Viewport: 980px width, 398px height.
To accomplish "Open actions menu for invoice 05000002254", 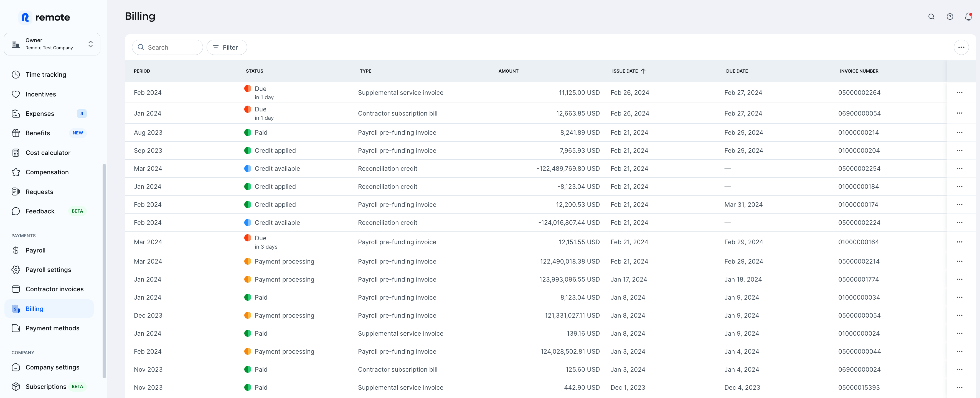I will pos(959,169).
